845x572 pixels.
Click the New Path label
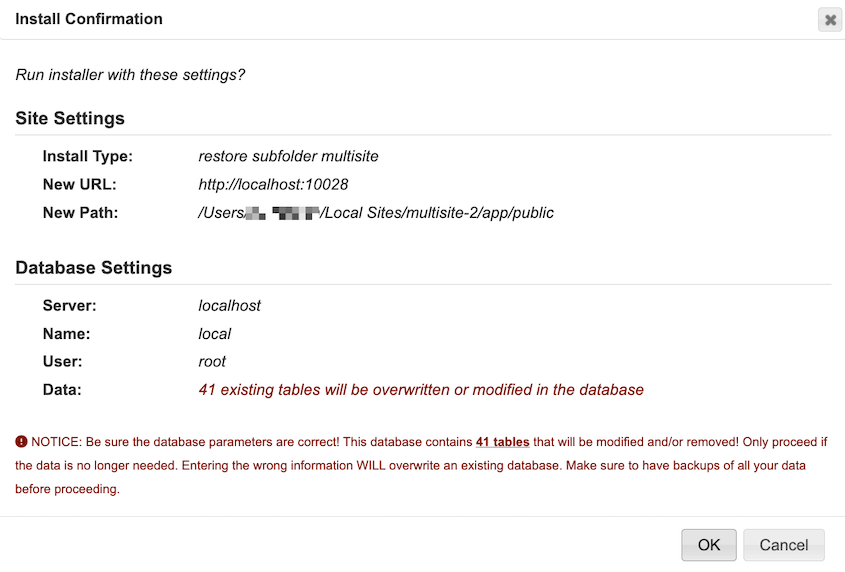[x=80, y=212]
